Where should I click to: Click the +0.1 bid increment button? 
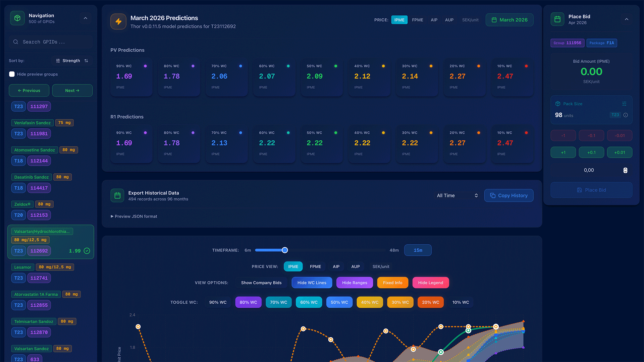pyautogui.click(x=591, y=152)
